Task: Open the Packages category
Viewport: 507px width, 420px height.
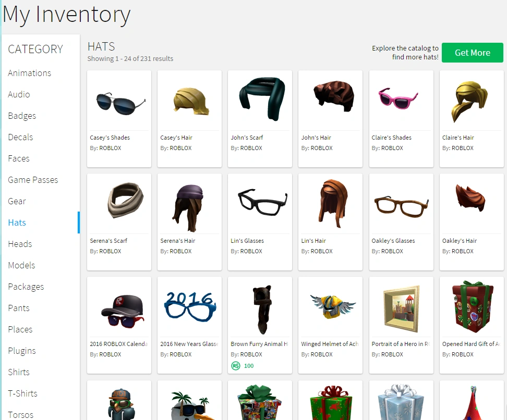Action: point(26,287)
